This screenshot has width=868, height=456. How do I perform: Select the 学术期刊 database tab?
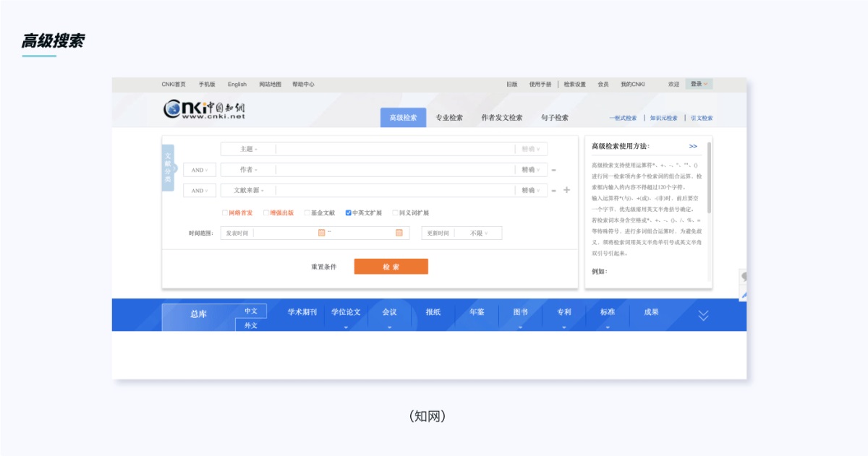tap(302, 312)
